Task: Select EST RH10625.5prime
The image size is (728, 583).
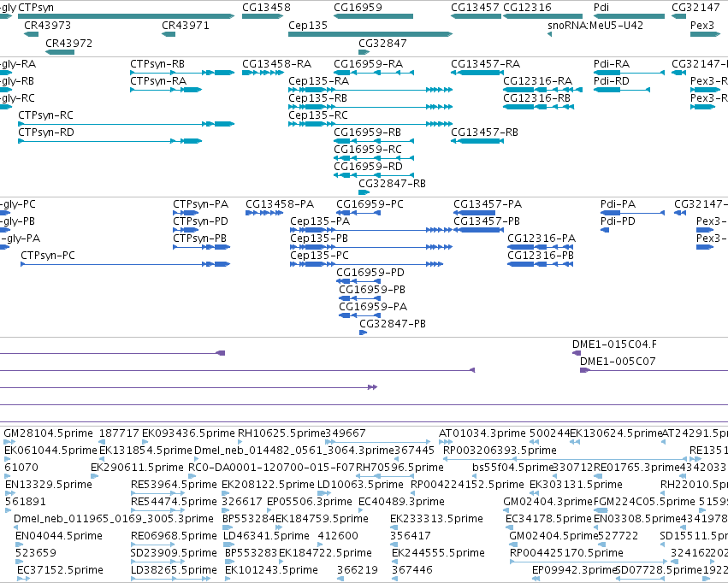Action: coord(281,433)
